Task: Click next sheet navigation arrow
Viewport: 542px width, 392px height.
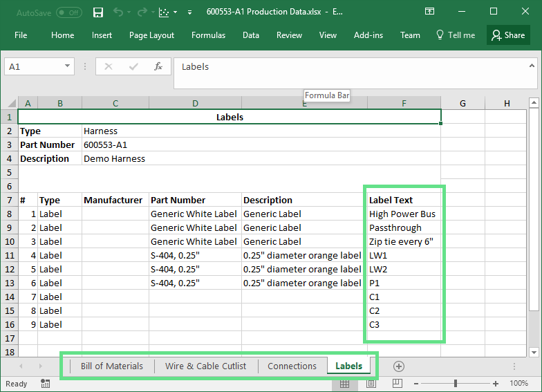Action: click(x=40, y=366)
